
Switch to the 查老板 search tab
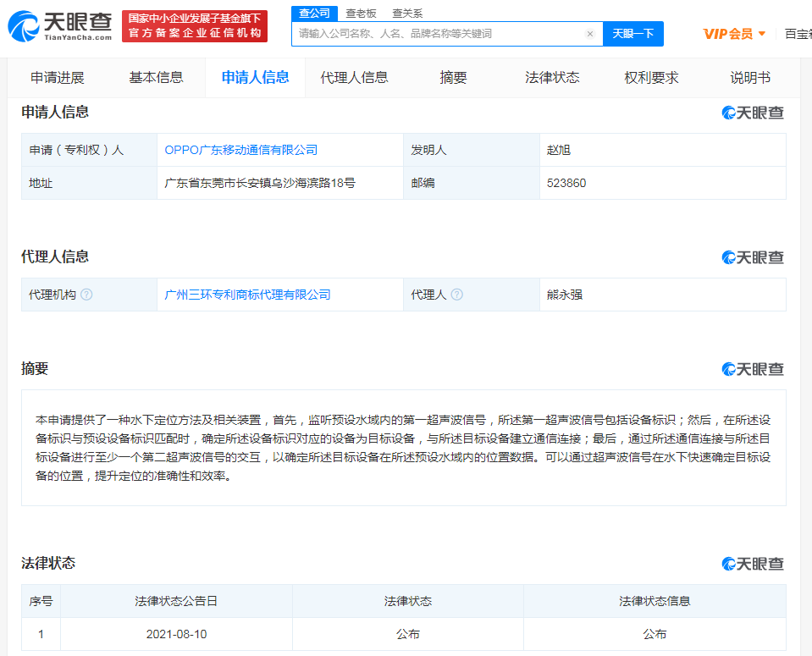tap(359, 13)
